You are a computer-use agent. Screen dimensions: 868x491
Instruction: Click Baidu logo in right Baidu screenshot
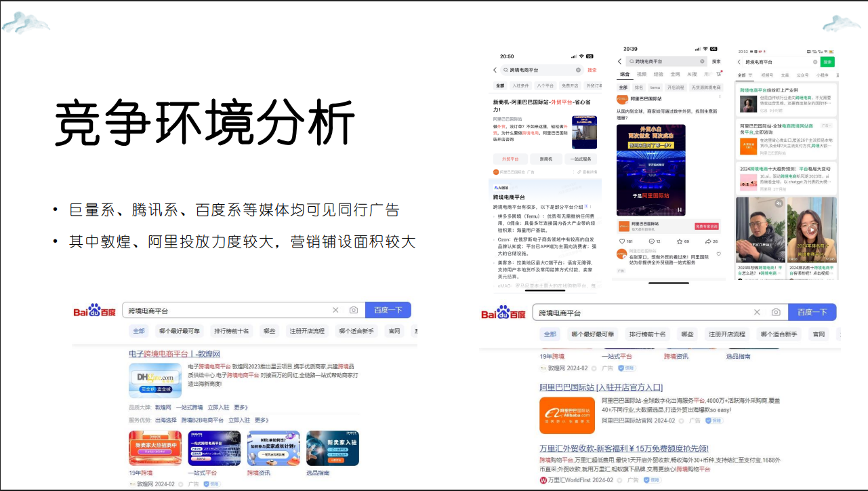point(503,313)
